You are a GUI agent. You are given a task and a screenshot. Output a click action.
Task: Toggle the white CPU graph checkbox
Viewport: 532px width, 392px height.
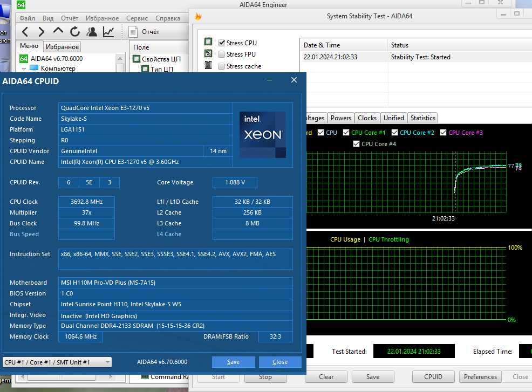(320, 133)
